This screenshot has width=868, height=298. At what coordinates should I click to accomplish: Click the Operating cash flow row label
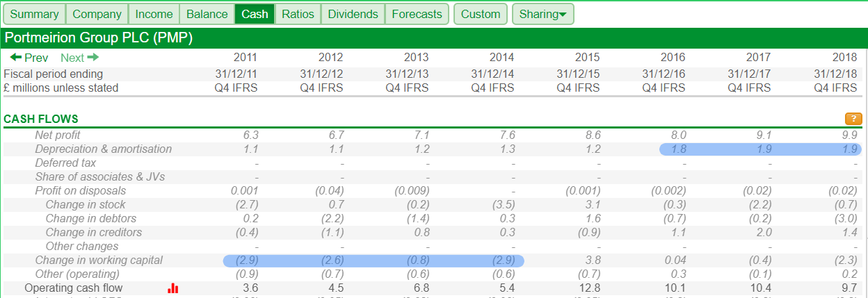pos(74,288)
